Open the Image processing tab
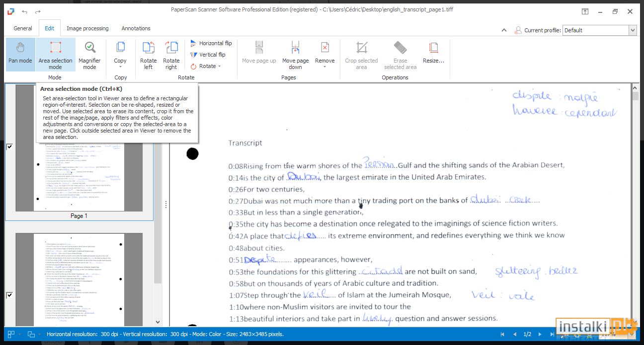Screen dimensions: 644x345 pyautogui.click(x=87, y=28)
